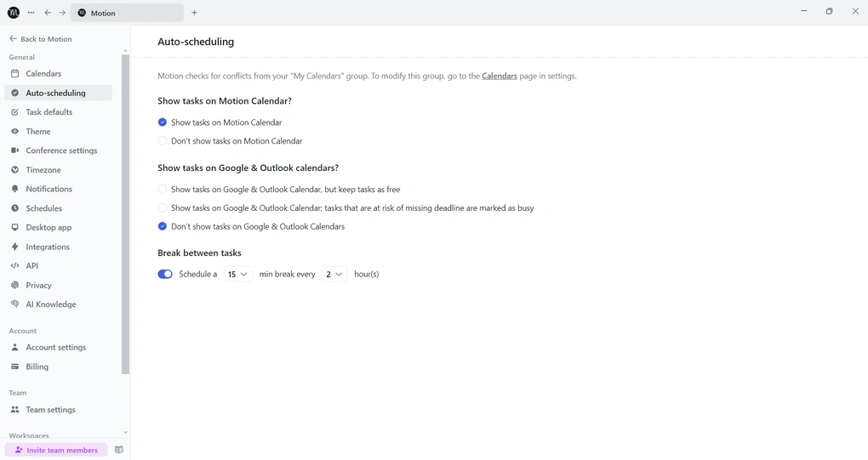This screenshot has width=868, height=460.
Task: Click the Motion logo in title bar
Action: click(14, 12)
